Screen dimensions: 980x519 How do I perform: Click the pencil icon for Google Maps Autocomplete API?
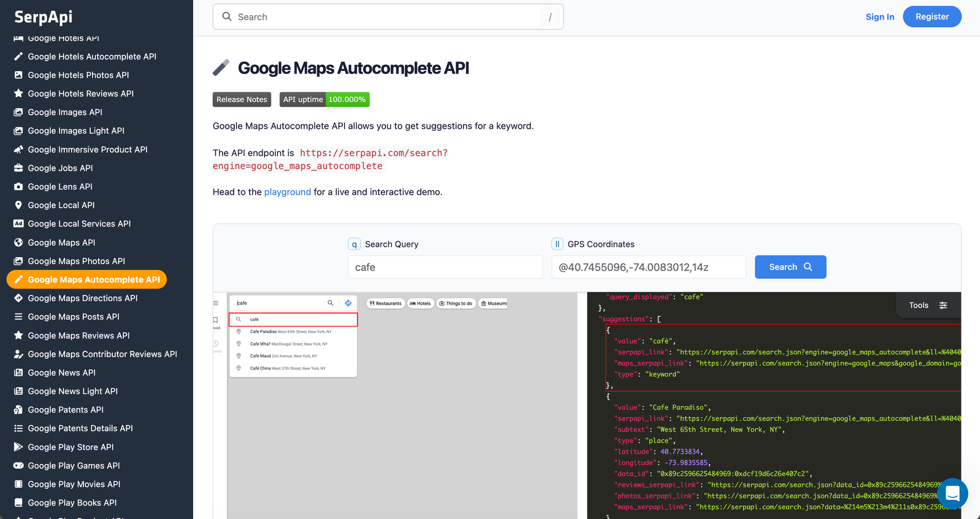19,279
